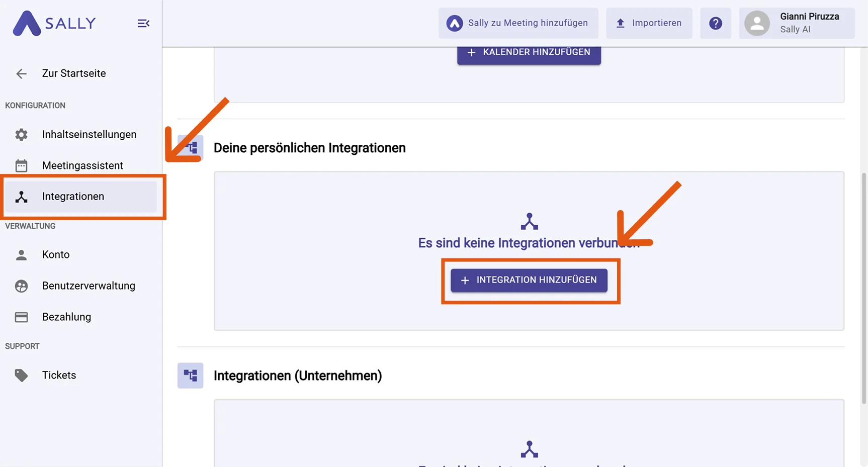Screen dimensions: 868x467
Task: Click the Konto person icon
Action: tap(21, 255)
